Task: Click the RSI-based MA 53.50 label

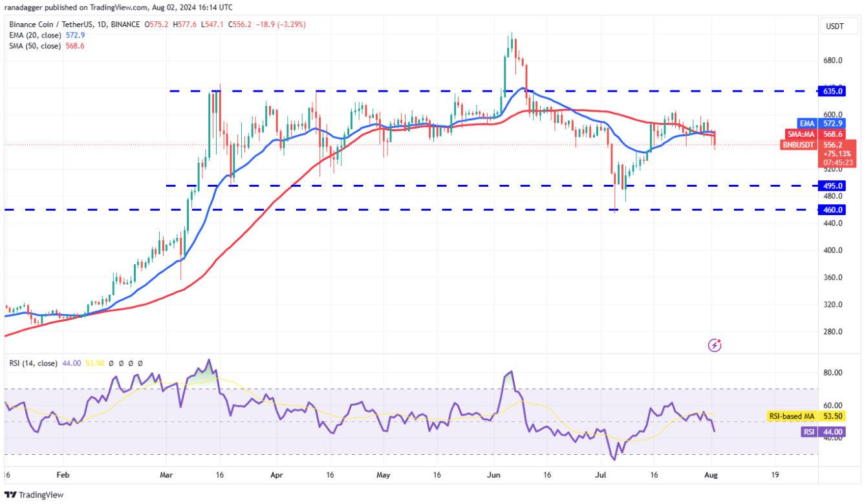Action: [x=806, y=417]
